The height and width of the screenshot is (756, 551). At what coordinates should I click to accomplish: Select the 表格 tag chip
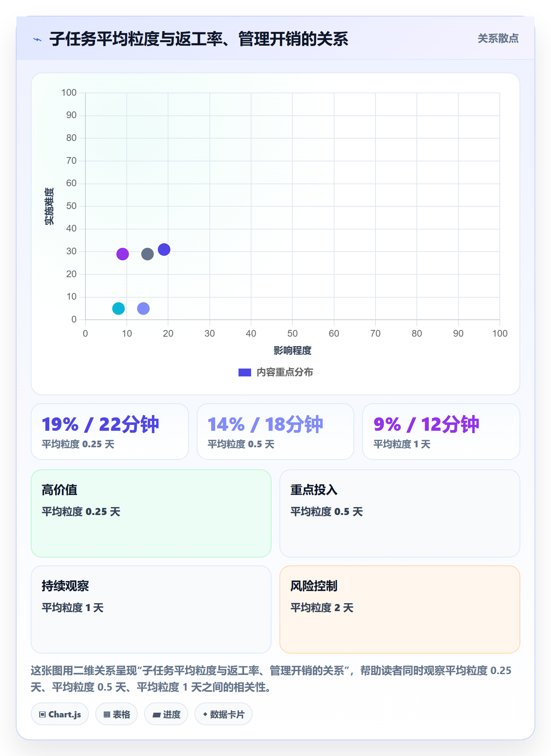[x=116, y=714]
